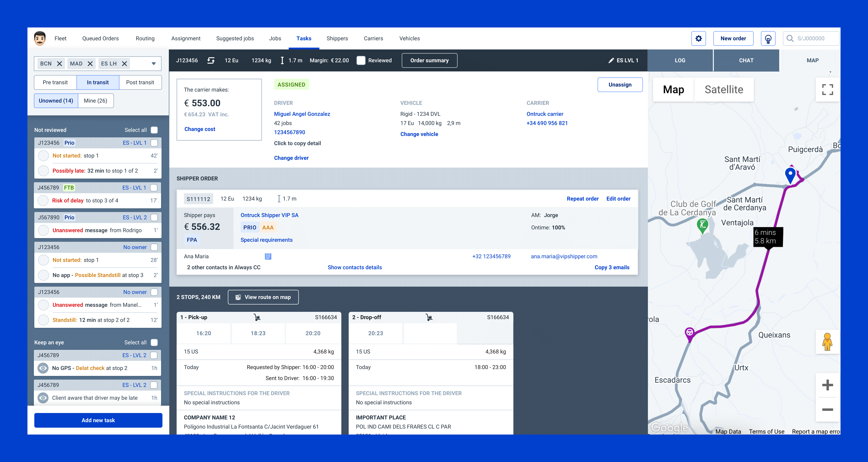Switch to the LOG panel tab
This screenshot has height=462, width=868.
coord(680,60)
